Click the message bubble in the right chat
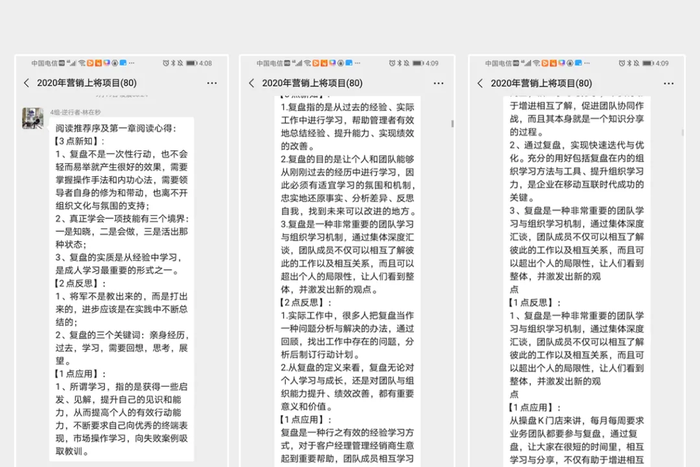700x467 pixels. (576, 280)
